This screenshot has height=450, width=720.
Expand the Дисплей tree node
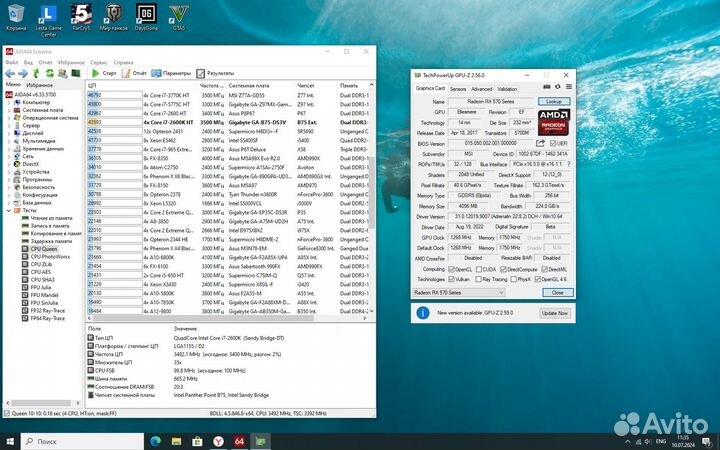(x=9, y=133)
